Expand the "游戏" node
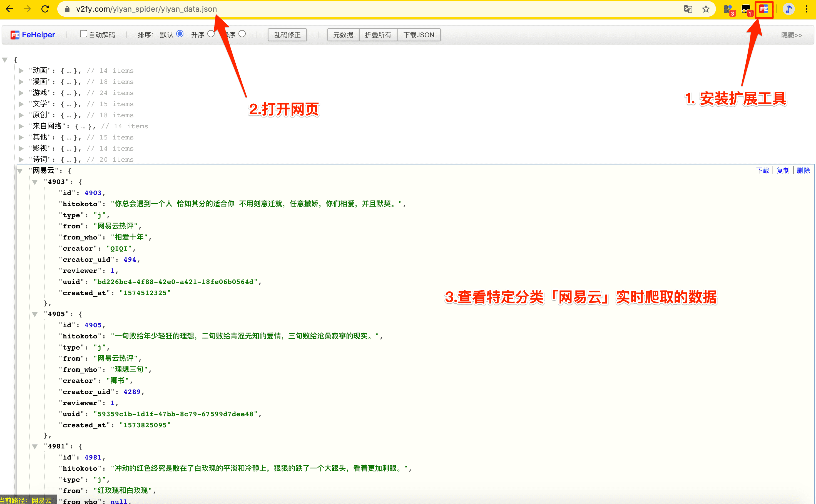This screenshot has width=816, height=504. point(21,93)
